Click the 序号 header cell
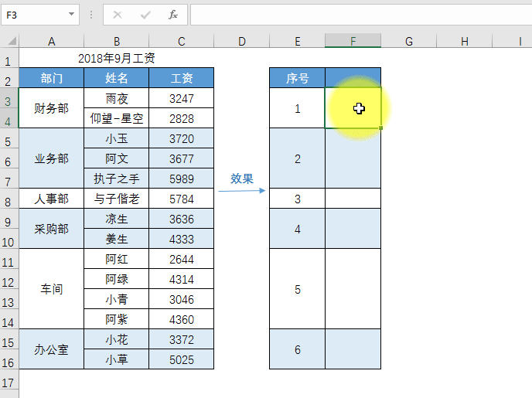Image resolution: width=532 pixels, height=398 pixels. pyautogui.click(x=297, y=78)
